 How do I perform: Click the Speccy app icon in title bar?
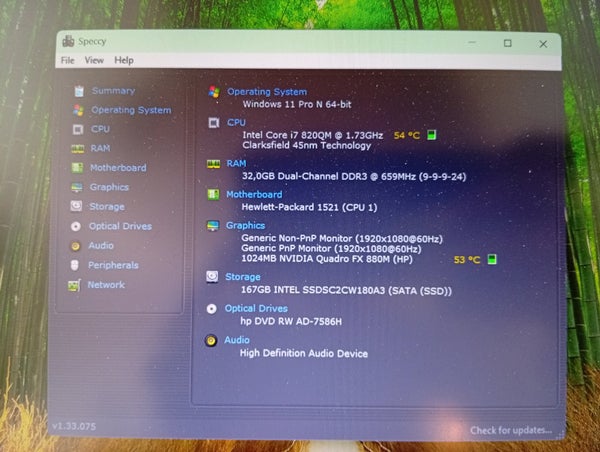tap(68, 41)
